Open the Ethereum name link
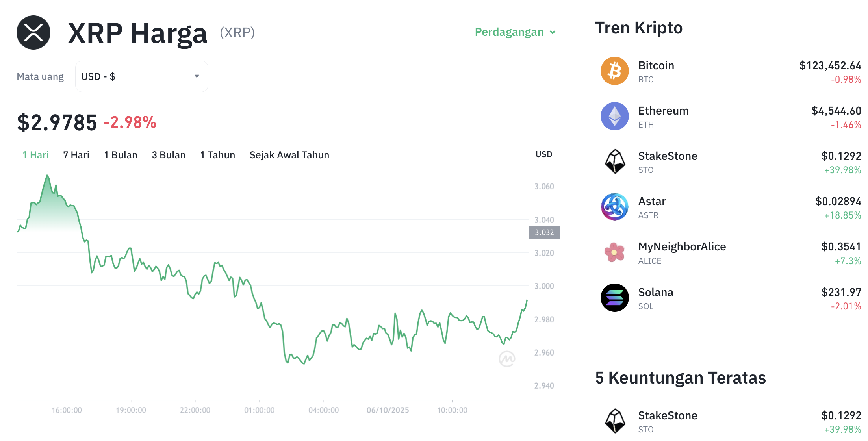The width and height of the screenshot is (868, 441). [x=663, y=111]
